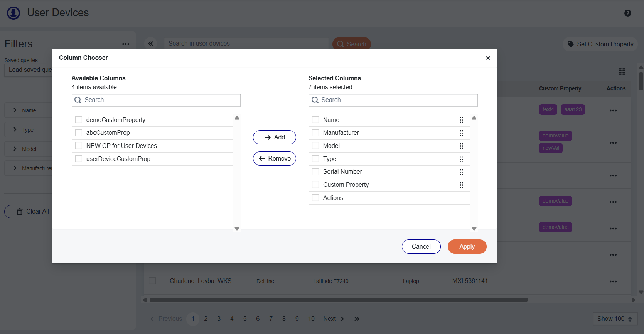Expand the Type filter section
The width and height of the screenshot is (644, 334).
point(15,130)
